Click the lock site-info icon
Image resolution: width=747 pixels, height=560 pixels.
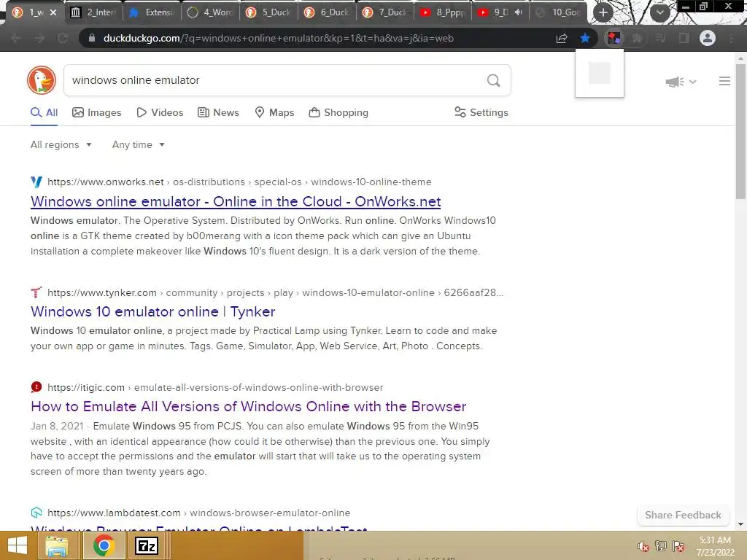pos(92,38)
